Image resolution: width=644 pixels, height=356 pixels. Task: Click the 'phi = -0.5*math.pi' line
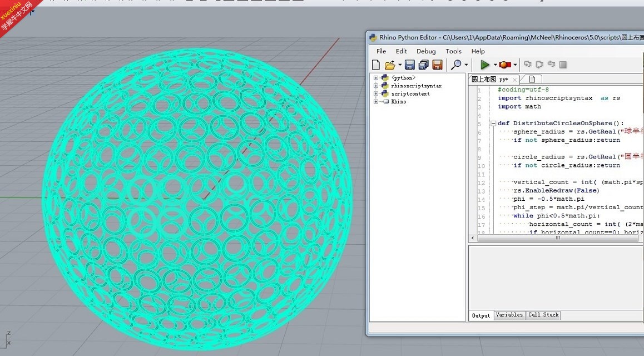[x=548, y=199]
